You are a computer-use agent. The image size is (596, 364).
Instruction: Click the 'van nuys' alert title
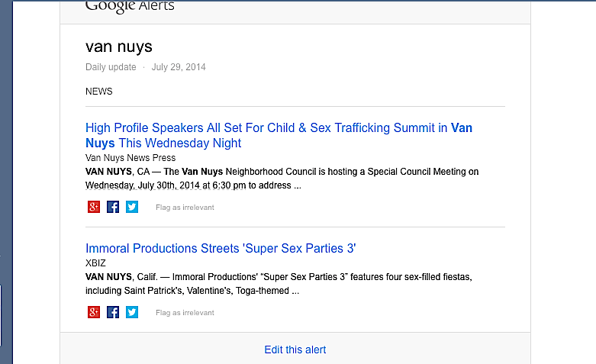pyautogui.click(x=119, y=47)
